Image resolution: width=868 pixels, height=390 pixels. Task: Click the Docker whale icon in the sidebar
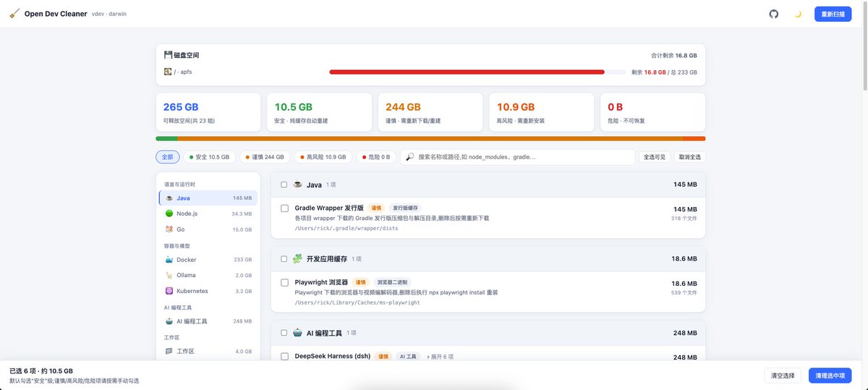[x=169, y=260]
